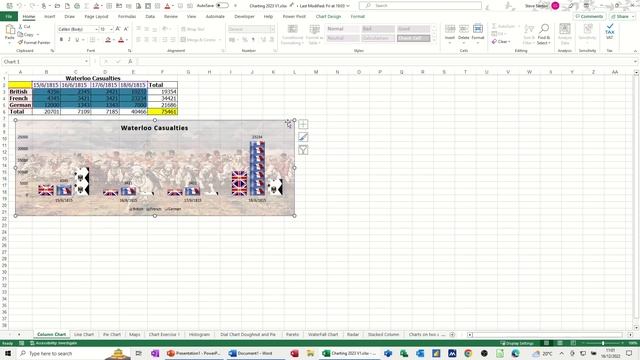This screenshot has width=640, height=360.
Task: Open Chart Elements plus button
Action: coord(303,124)
